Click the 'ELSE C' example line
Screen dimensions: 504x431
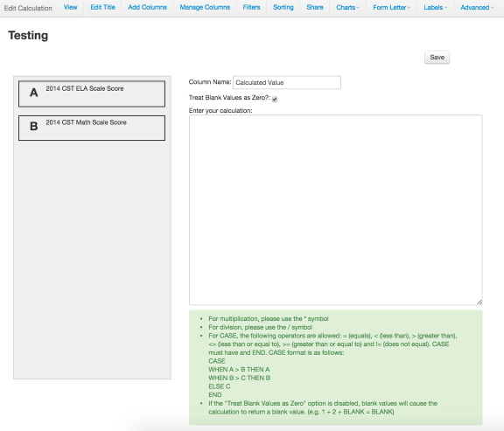(220, 386)
